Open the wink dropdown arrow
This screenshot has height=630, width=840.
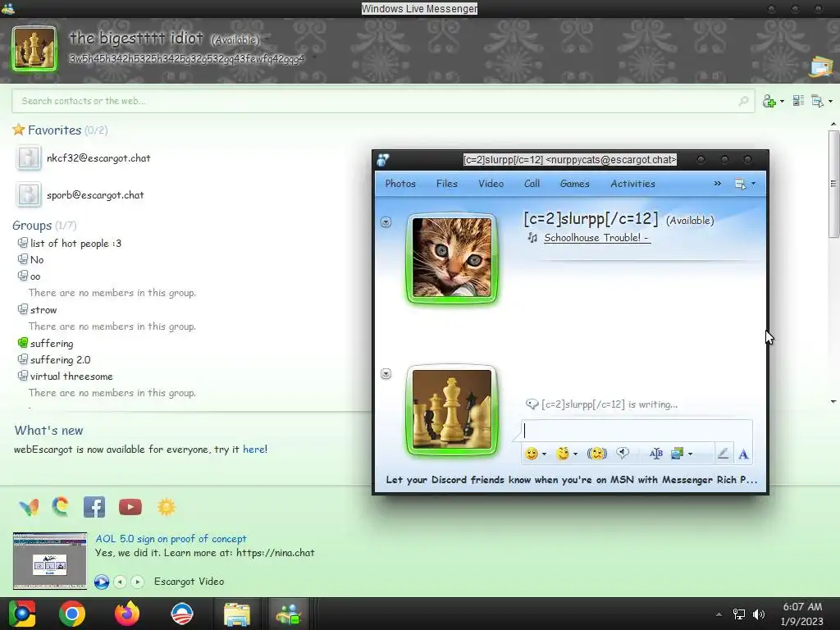tap(576, 454)
